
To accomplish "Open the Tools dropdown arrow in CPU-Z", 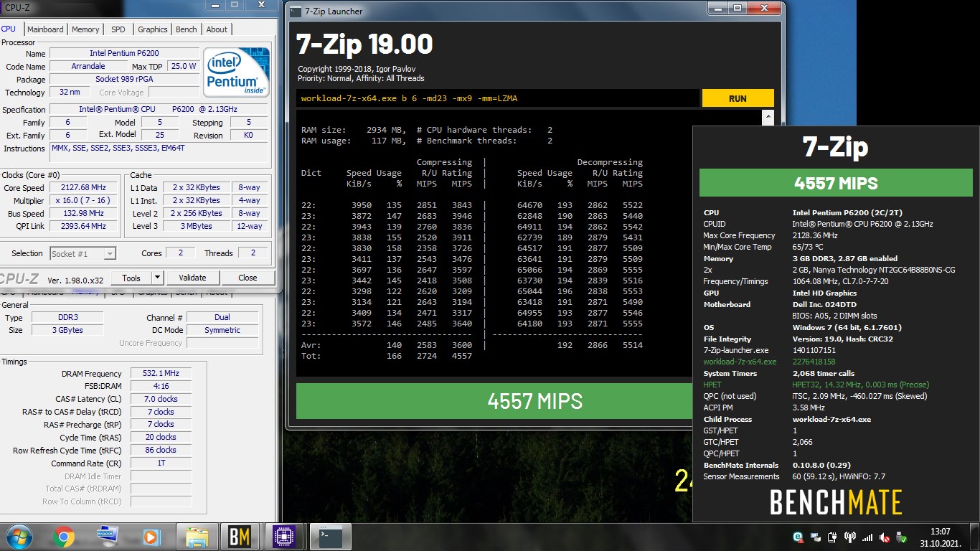I will (158, 278).
